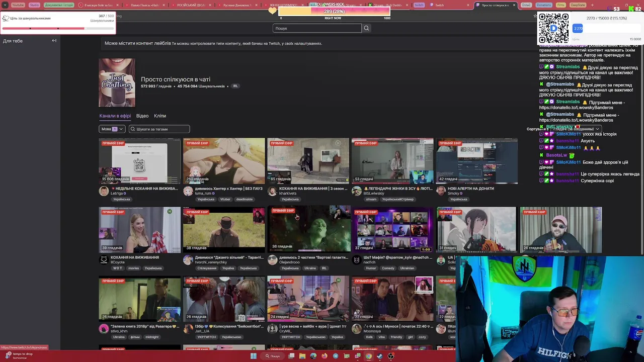Open the luma_rum channel name link

(203, 194)
